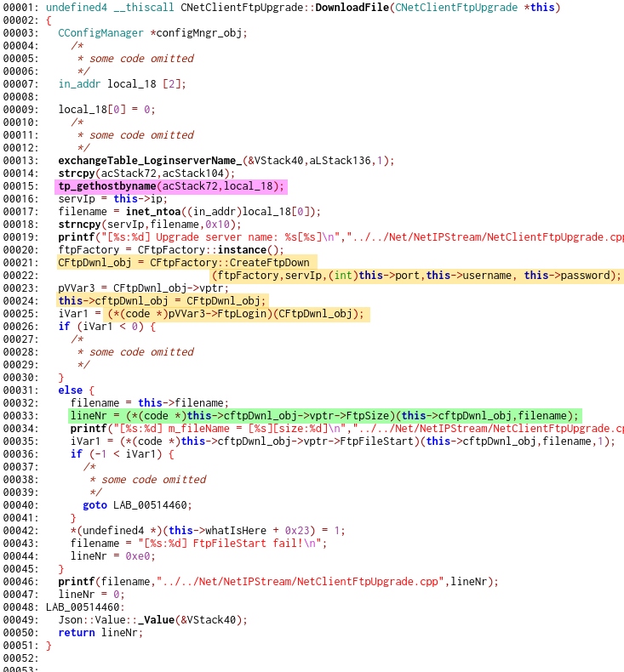Click servIp assignment on line 16
The width and height of the screenshot is (624, 672).
click(112, 199)
